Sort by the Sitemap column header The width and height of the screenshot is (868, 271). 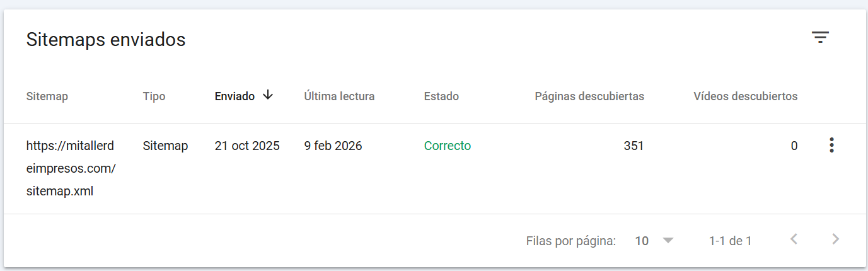[x=47, y=96]
